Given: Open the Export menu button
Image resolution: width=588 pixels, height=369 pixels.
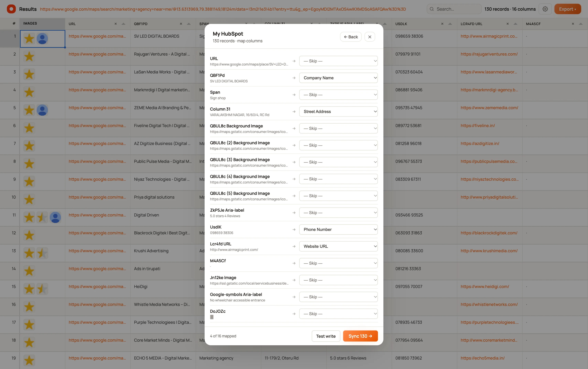Looking at the screenshot, I should [568, 9].
